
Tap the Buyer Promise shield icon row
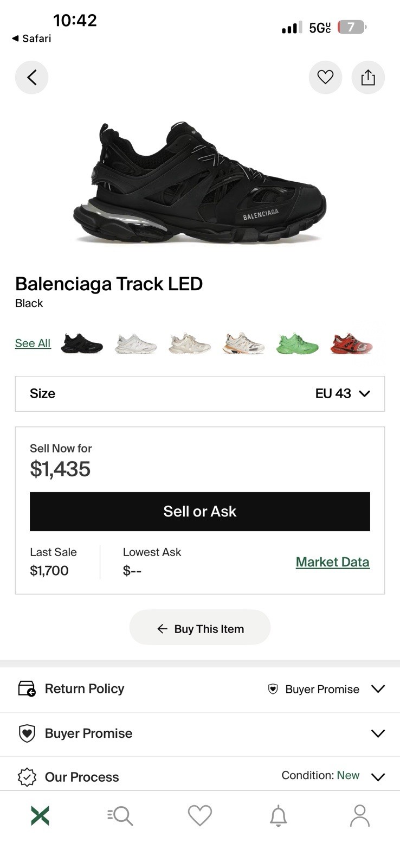200,733
